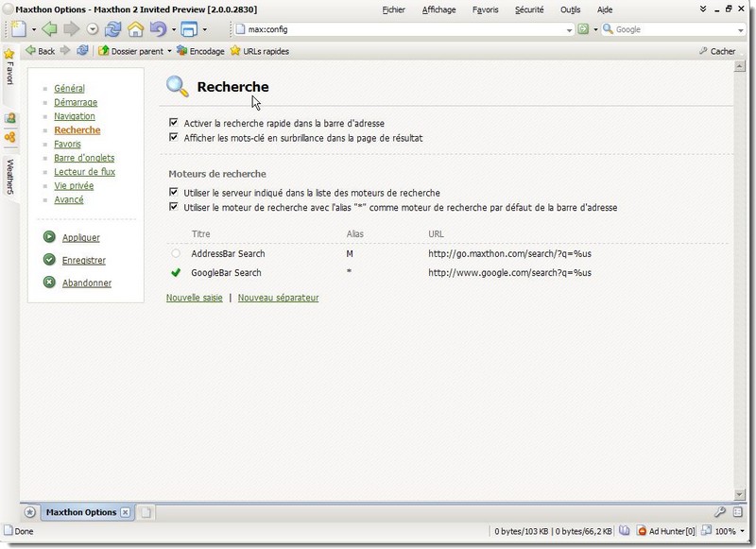Click the Cacher button
Image resolution: width=756 pixels, height=549 pixels.
point(717,51)
